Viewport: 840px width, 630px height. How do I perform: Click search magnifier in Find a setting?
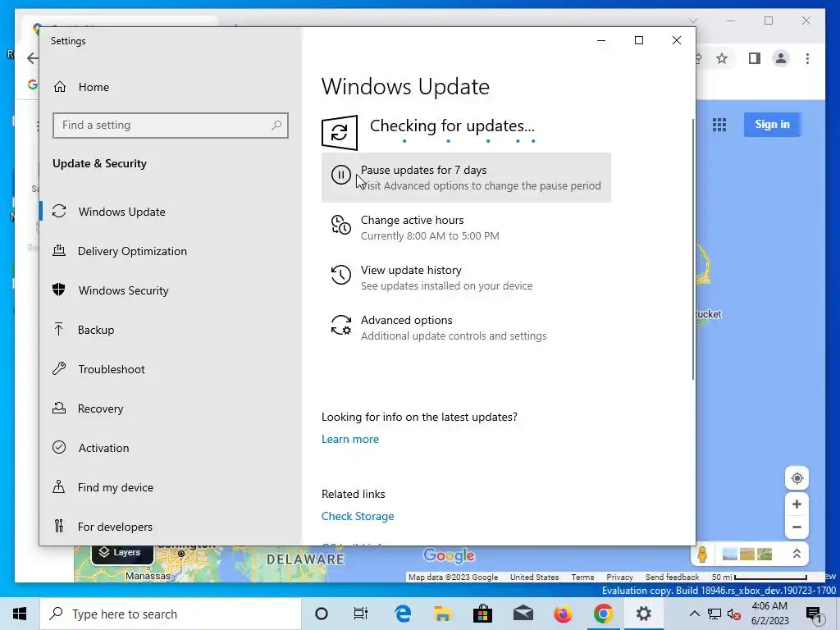click(x=276, y=126)
